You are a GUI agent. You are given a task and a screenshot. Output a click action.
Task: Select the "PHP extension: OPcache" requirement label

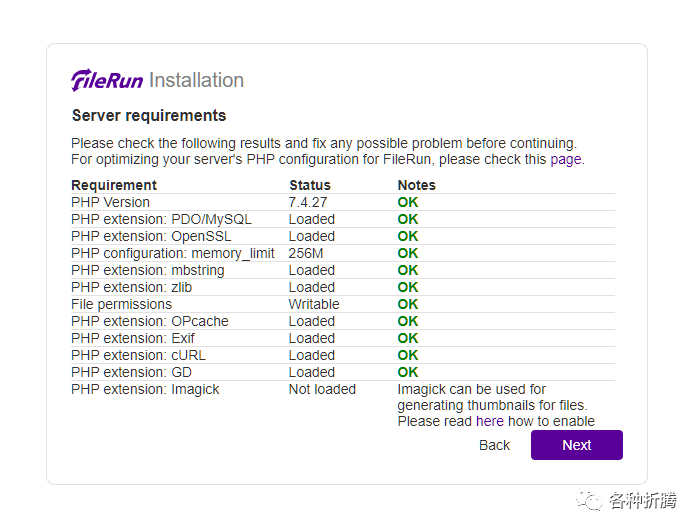(150, 321)
